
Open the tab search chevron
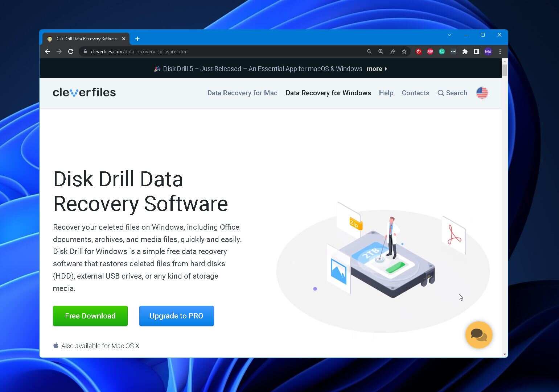[449, 35]
